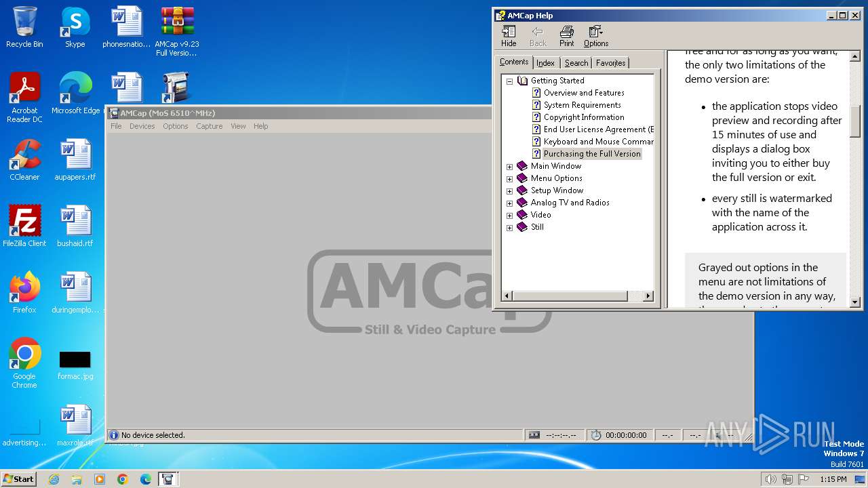Switch to the Index tab
Image resolution: width=868 pixels, height=488 pixels.
click(x=545, y=63)
